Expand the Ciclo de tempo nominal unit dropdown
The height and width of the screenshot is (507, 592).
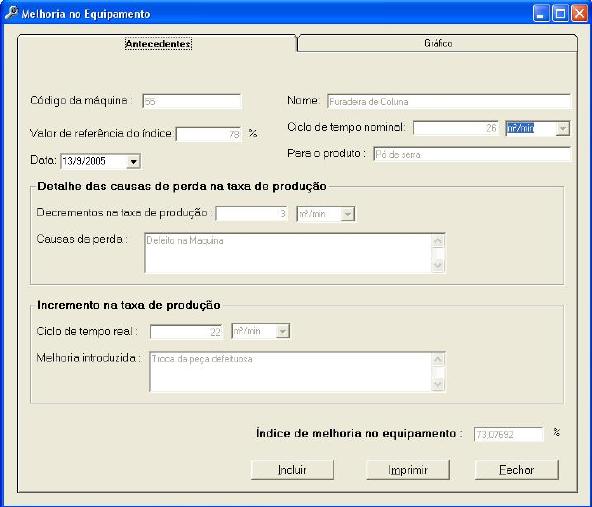point(563,128)
